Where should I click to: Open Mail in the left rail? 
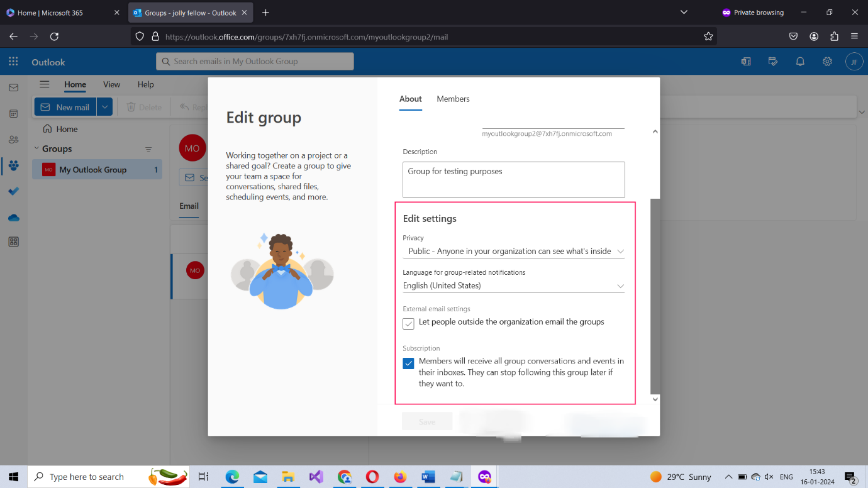click(13, 88)
